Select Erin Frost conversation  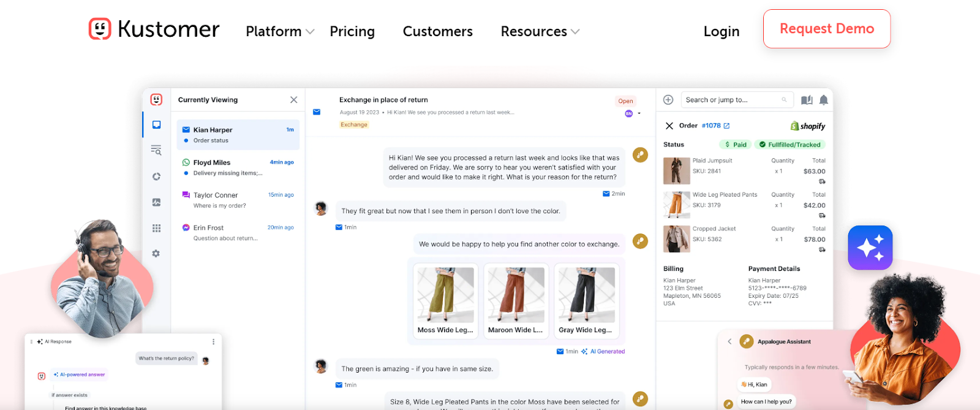(x=238, y=232)
